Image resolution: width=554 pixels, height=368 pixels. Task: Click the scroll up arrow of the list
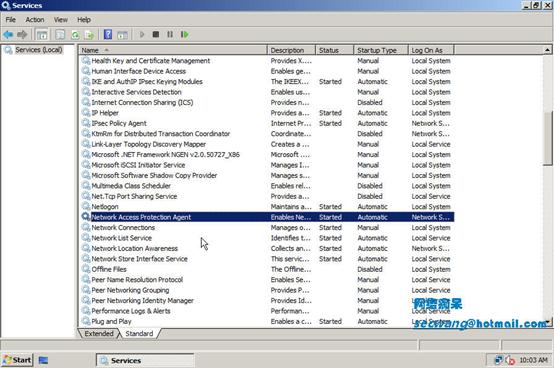click(547, 50)
